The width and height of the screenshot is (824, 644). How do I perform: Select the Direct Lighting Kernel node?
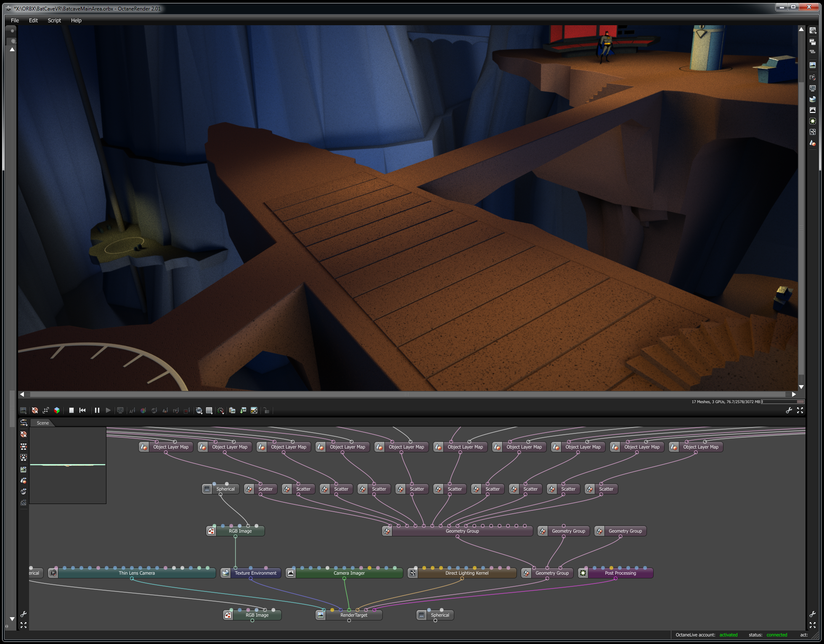point(466,573)
